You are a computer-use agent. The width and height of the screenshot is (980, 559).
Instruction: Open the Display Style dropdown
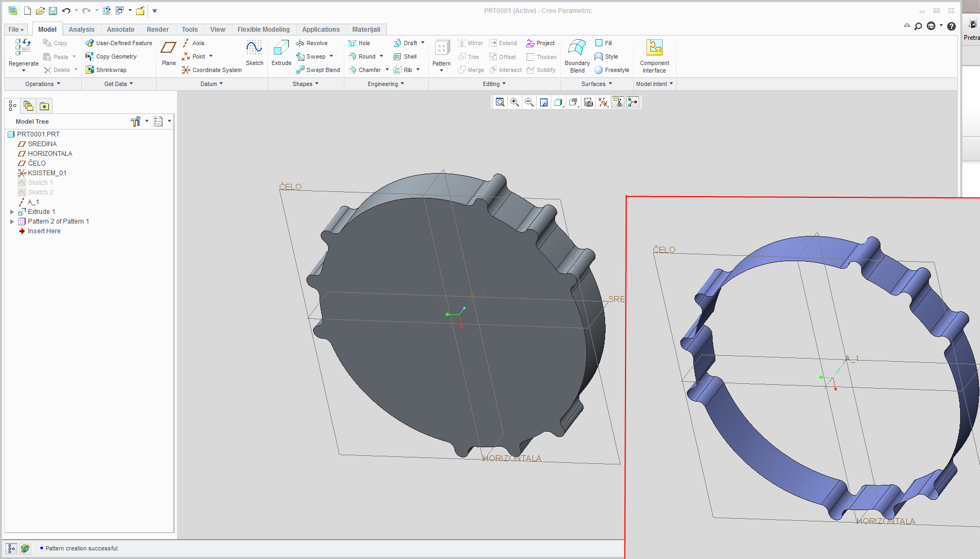point(559,102)
